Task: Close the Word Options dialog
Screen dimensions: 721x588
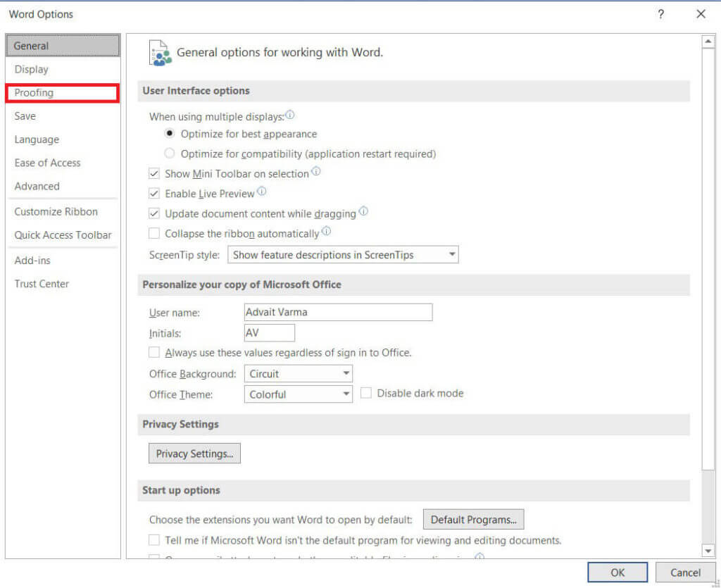Action: [x=701, y=14]
